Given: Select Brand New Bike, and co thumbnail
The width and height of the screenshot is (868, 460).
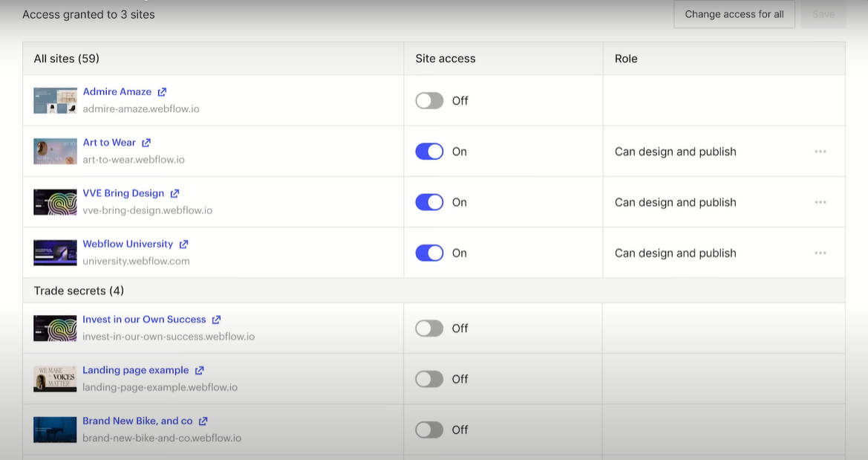Looking at the screenshot, I should [x=55, y=430].
